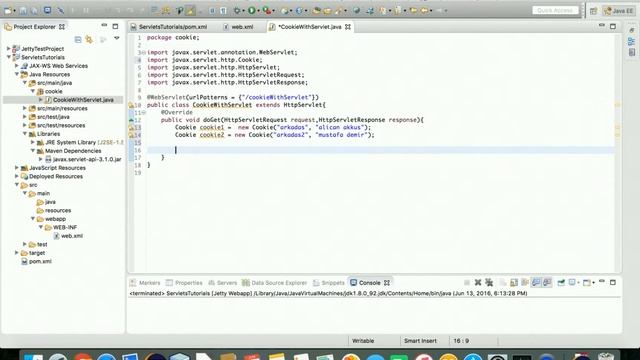Select src/main/resources folder
This screenshot has width=640, height=360.
pyautogui.click(x=62, y=109)
